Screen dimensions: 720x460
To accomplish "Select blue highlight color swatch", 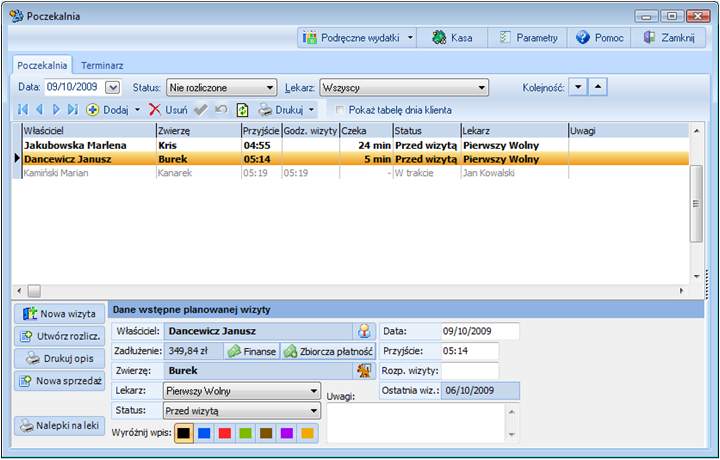I will point(204,433).
